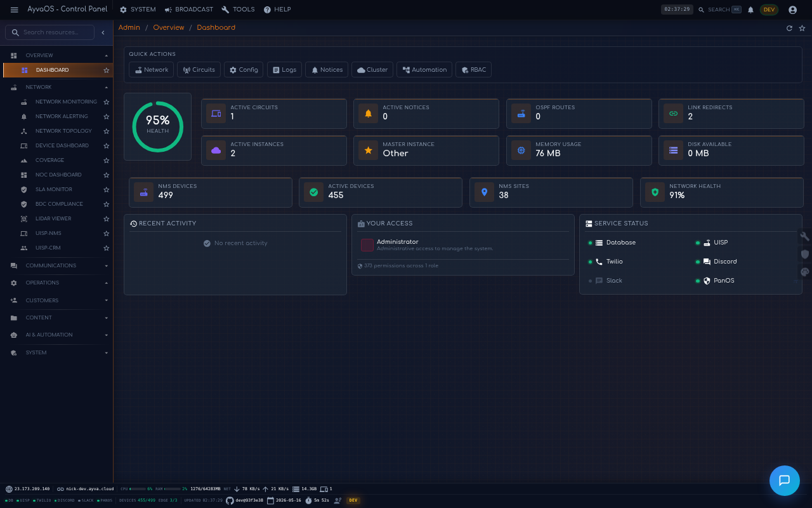Focus the Search resources input field
Viewport: 812px width, 508px height.
pos(50,32)
